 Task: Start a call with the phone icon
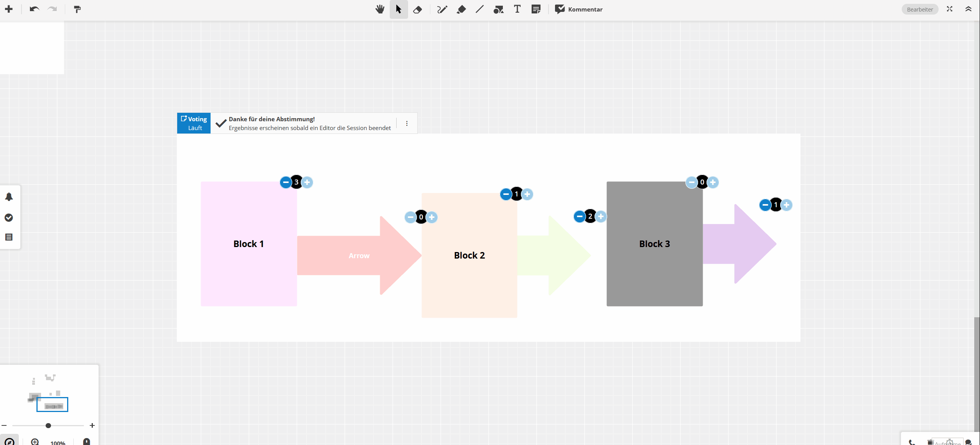pyautogui.click(x=912, y=442)
